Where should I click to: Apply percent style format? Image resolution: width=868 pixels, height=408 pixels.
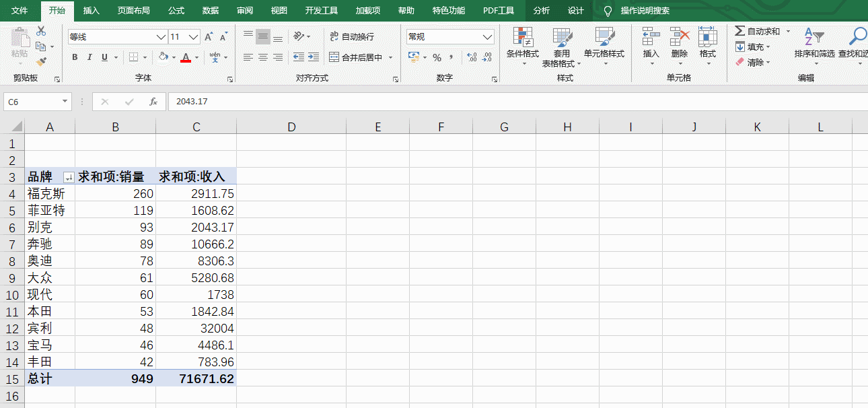tap(437, 57)
